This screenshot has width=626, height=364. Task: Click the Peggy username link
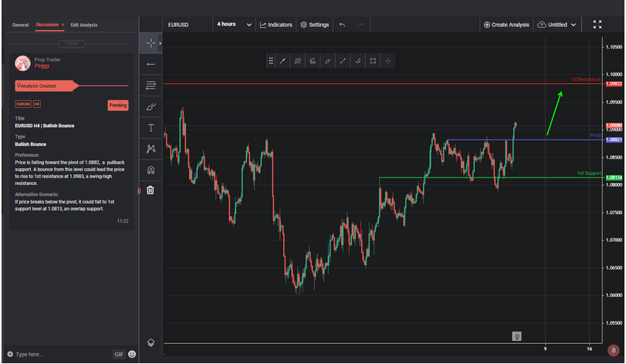pyautogui.click(x=42, y=66)
